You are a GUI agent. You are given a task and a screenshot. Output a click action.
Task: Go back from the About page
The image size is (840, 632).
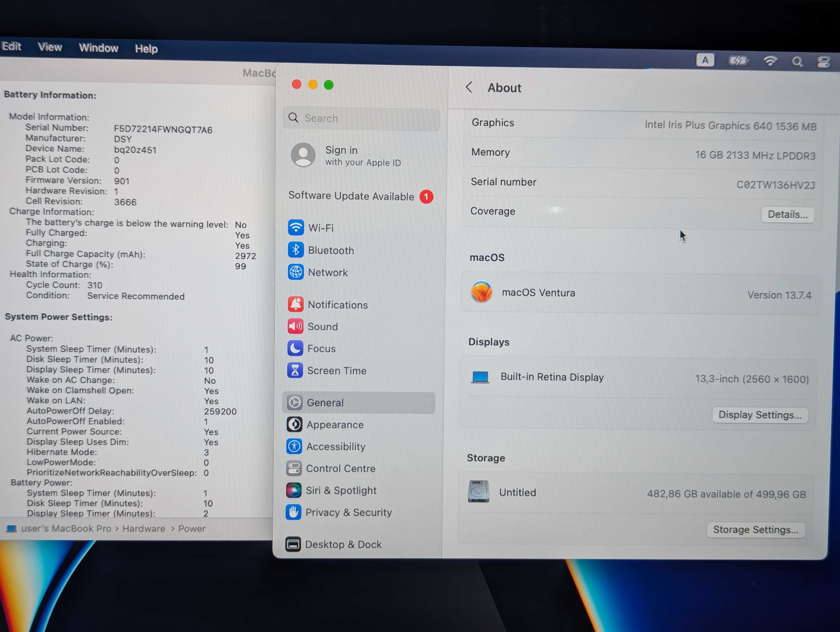tap(469, 87)
